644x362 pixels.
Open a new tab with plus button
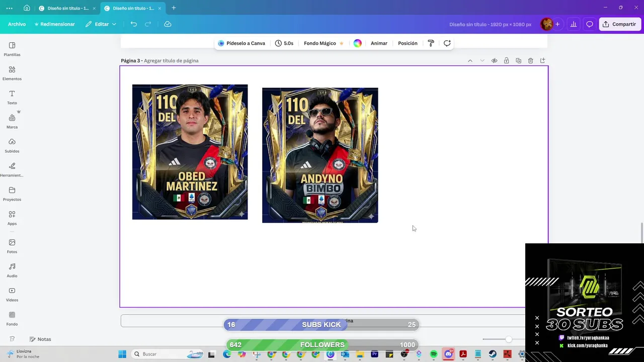pos(174,8)
